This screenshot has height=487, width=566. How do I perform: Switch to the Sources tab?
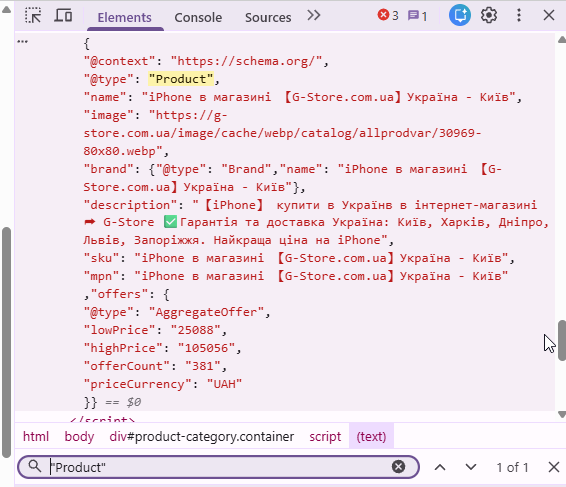pyautogui.click(x=268, y=17)
